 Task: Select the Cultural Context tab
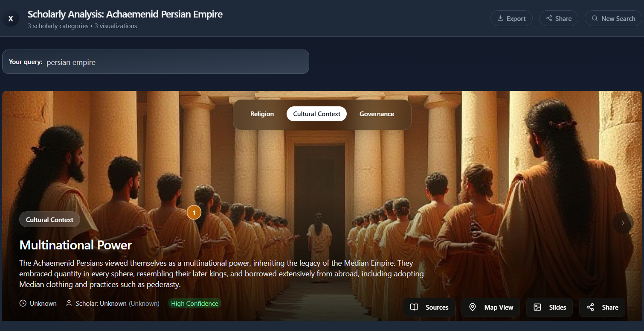click(316, 114)
